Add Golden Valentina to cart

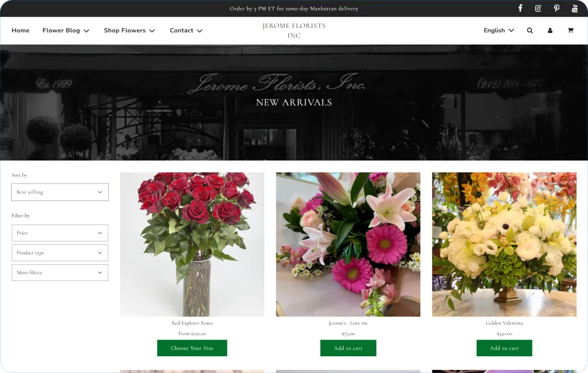coord(504,348)
